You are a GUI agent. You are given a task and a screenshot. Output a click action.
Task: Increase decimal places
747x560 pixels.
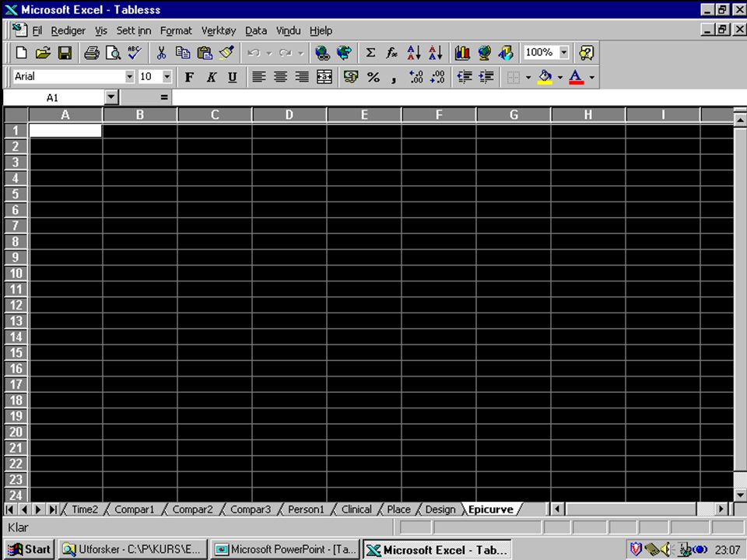click(416, 77)
